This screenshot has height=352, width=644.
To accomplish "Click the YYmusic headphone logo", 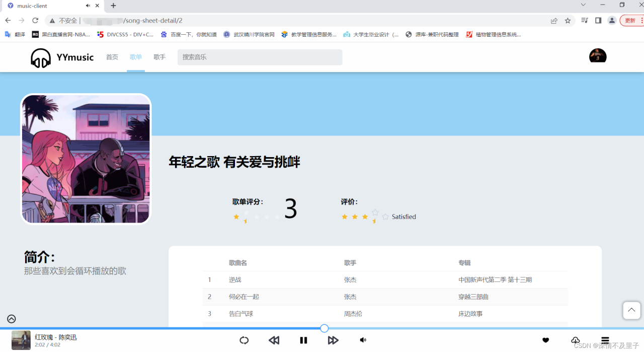I will 41,58.
